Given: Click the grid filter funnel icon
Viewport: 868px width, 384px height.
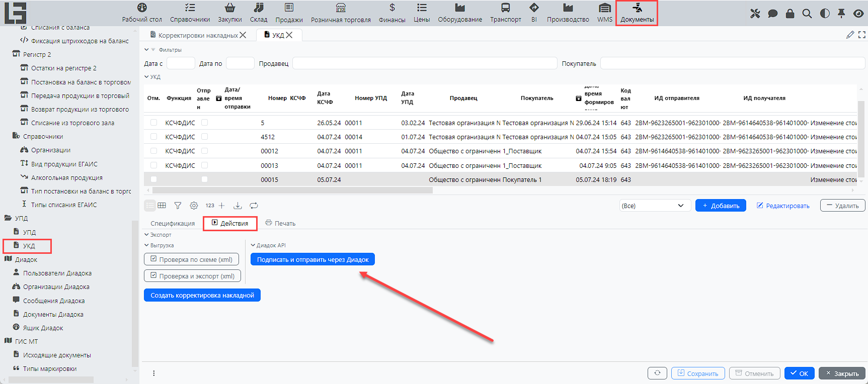Looking at the screenshot, I should coord(178,206).
